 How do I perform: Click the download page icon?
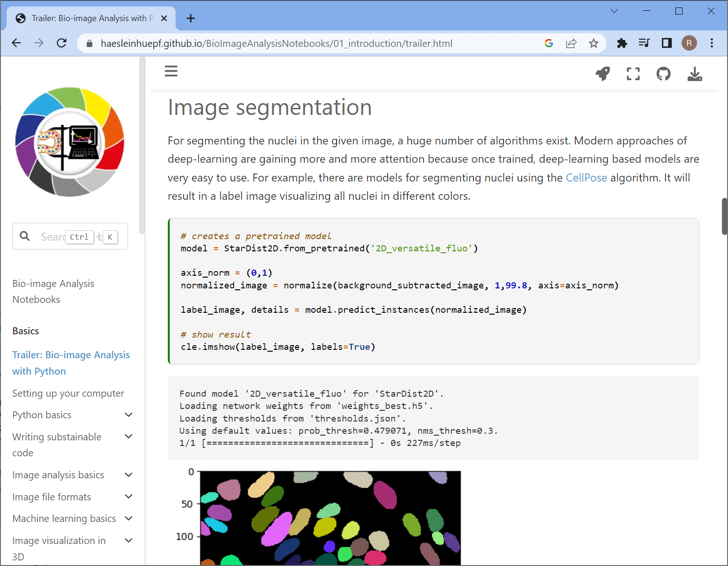[x=694, y=74]
